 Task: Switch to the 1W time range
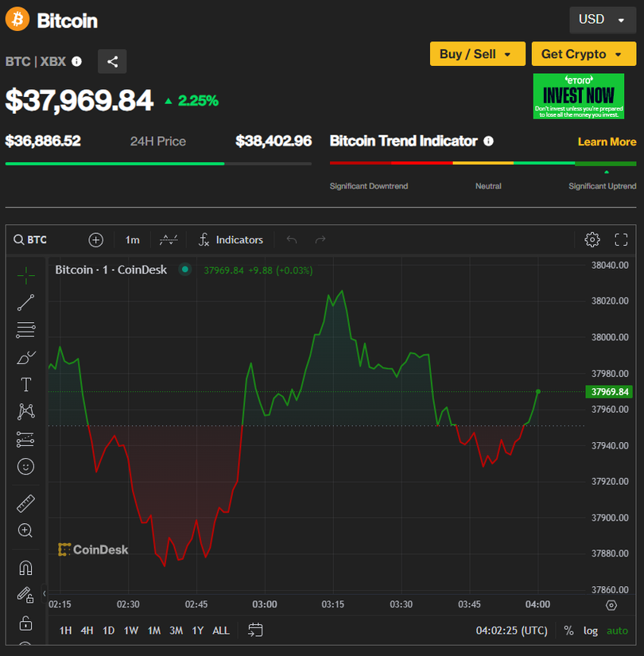tap(130, 631)
